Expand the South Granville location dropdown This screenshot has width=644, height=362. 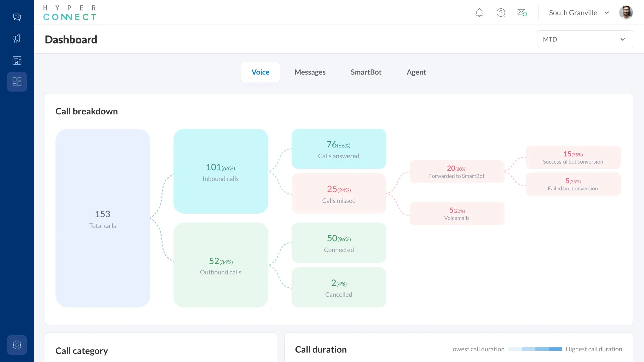coord(573,13)
